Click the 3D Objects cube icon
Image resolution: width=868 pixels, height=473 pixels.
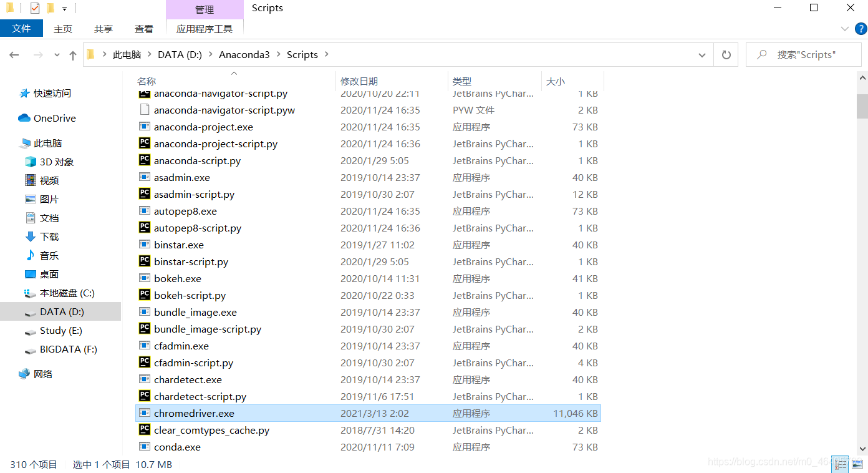(x=31, y=162)
